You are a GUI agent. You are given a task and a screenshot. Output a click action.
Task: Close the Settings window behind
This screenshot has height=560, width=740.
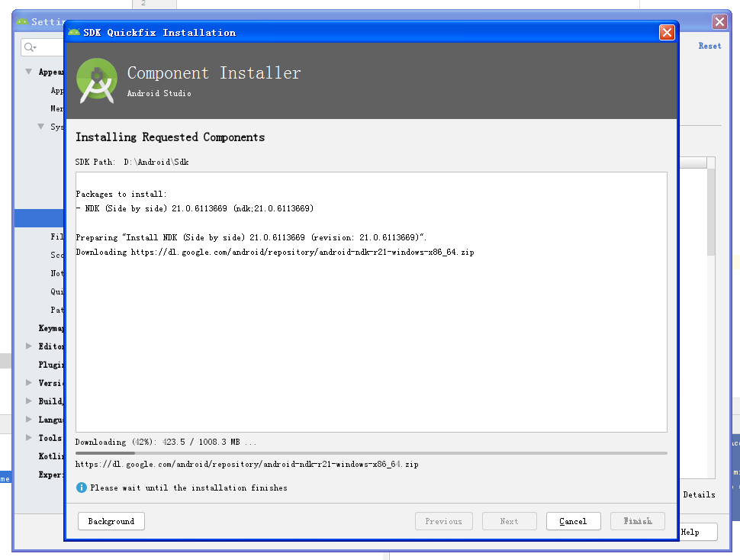coord(719,21)
